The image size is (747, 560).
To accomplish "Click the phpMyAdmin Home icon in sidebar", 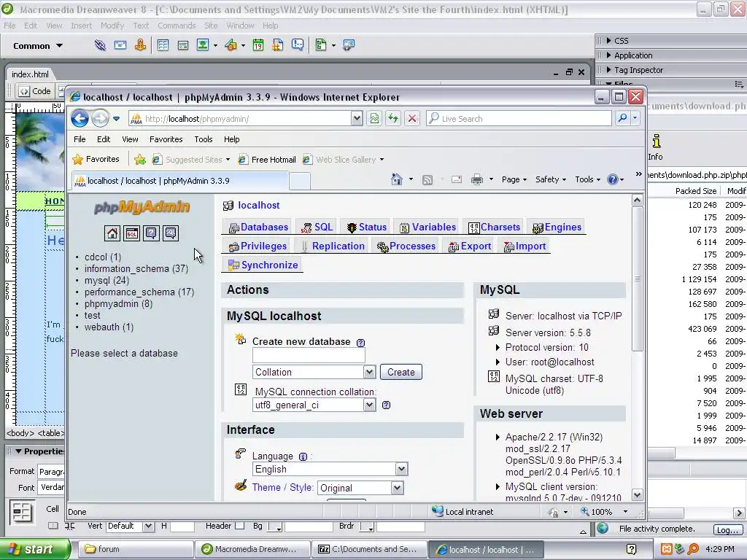I will 112,233.
